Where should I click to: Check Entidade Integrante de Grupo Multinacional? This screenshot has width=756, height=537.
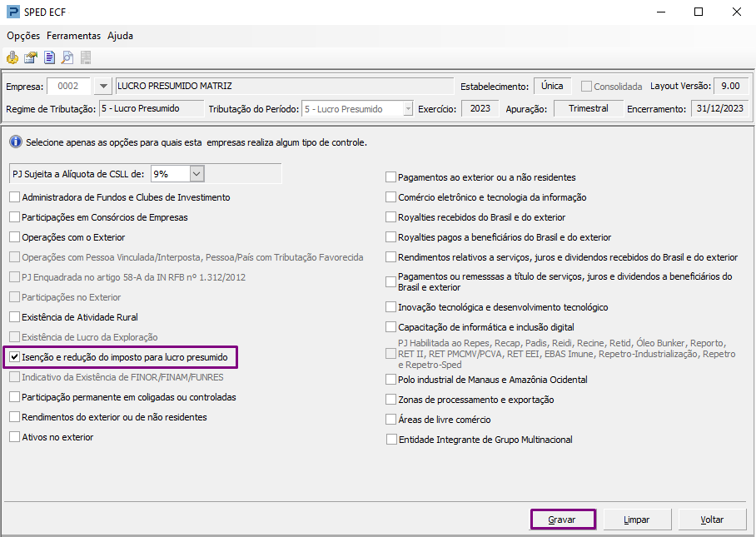(x=391, y=440)
